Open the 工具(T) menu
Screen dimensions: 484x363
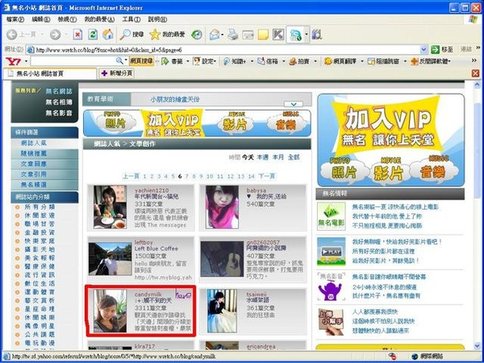[131, 19]
